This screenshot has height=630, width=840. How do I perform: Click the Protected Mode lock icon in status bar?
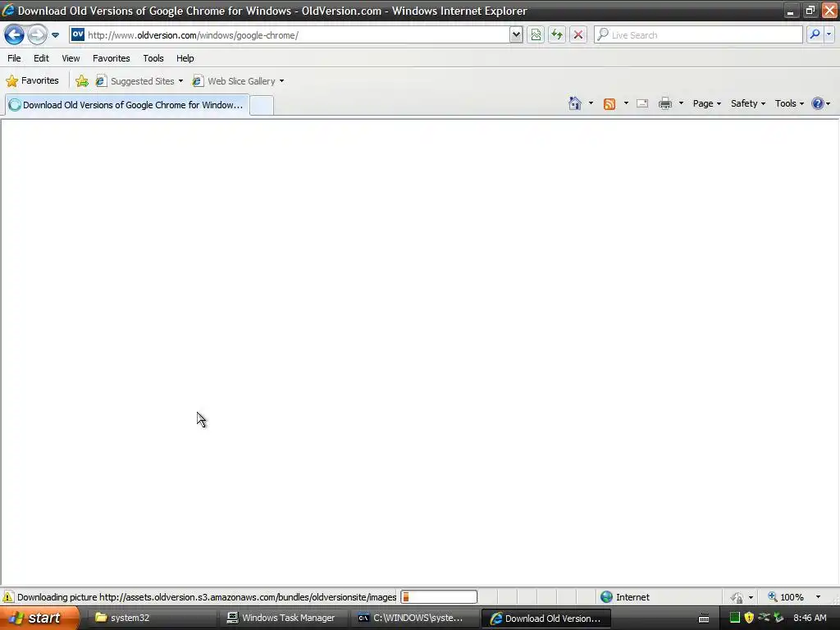(737, 597)
